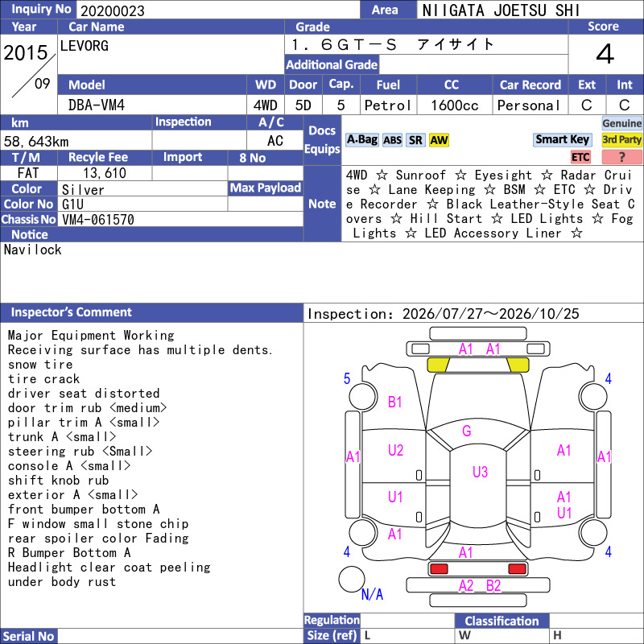
Task: Click the 'under body rust' comment
Action: (x=62, y=581)
